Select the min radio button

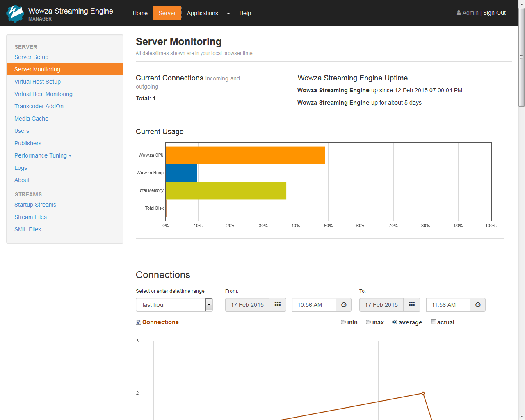pyautogui.click(x=343, y=322)
